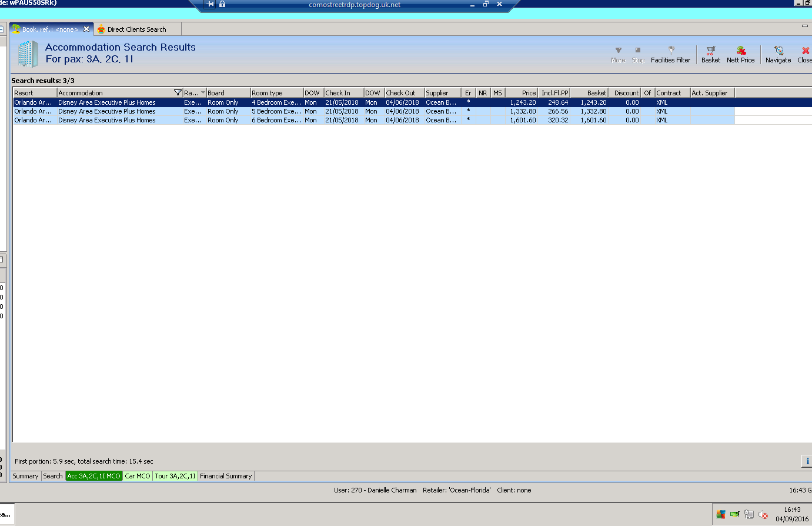Switch to the Book. ref. <none> tab
812x526 pixels.
coord(51,29)
